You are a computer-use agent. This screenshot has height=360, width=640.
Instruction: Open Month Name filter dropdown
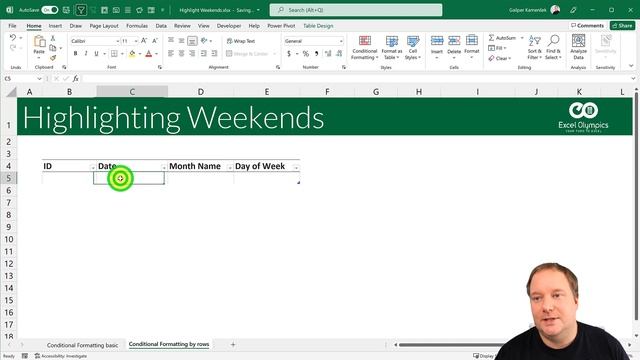pyautogui.click(x=230, y=167)
